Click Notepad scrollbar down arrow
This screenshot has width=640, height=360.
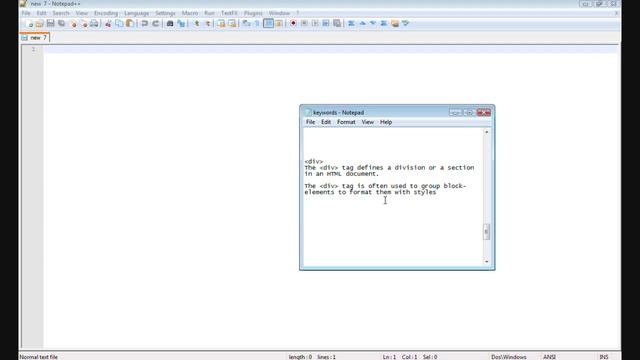click(486, 262)
